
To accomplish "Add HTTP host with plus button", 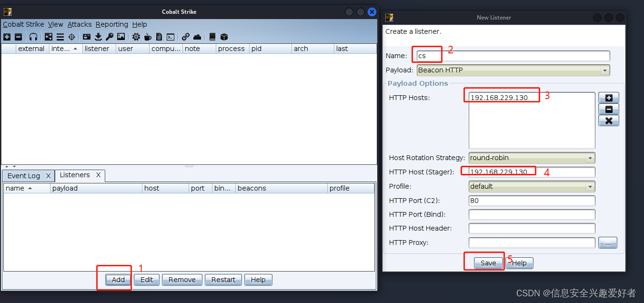I will point(609,98).
